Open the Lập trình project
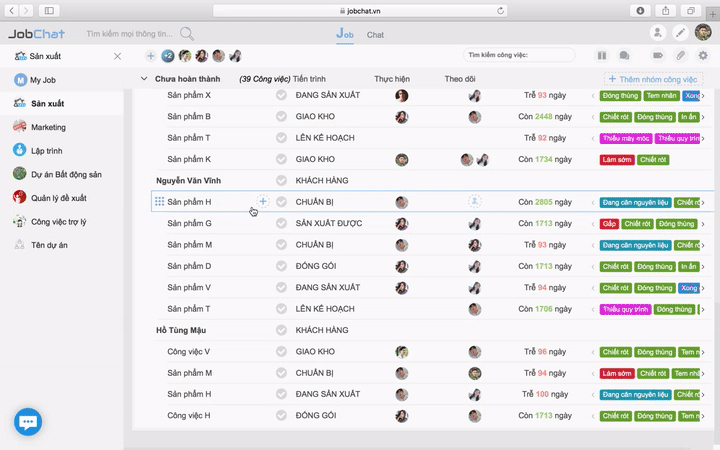Image resolution: width=720 pixels, height=450 pixels. click(x=48, y=150)
